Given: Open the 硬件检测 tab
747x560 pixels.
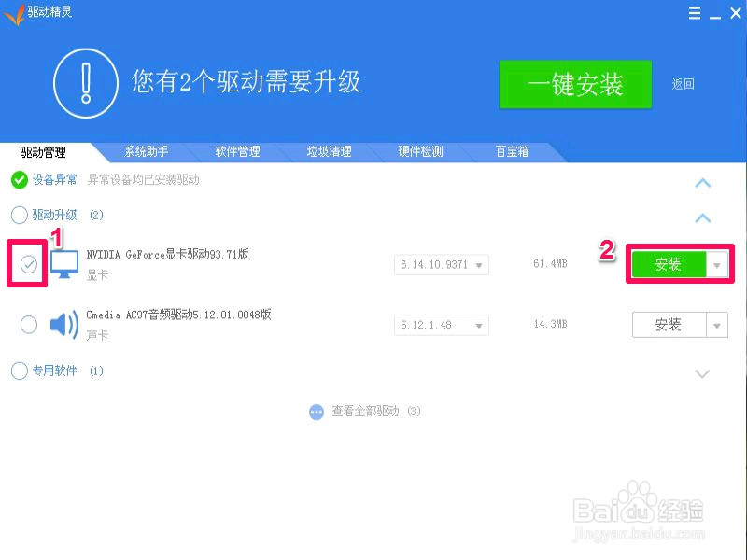Looking at the screenshot, I should pyautogui.click(x=421, y=152).
